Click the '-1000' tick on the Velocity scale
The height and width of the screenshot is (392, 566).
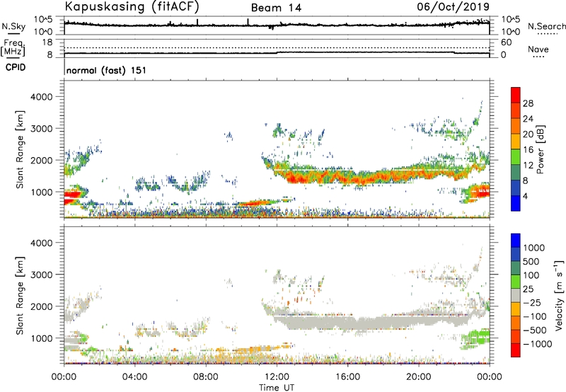[537, 344]
